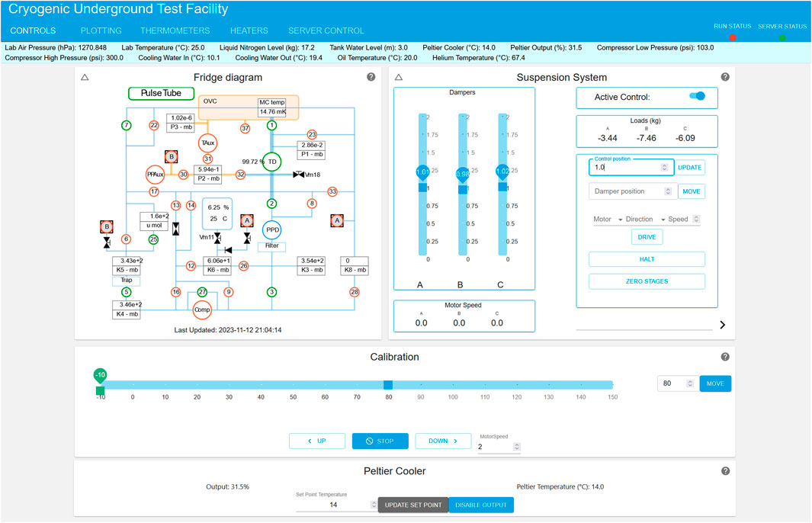Select the CONTROLS tab
812x523 pixels.
click(33, 30)
